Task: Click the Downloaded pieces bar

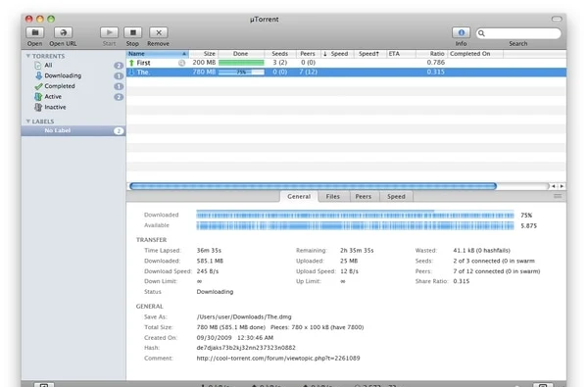Action: 355,215
